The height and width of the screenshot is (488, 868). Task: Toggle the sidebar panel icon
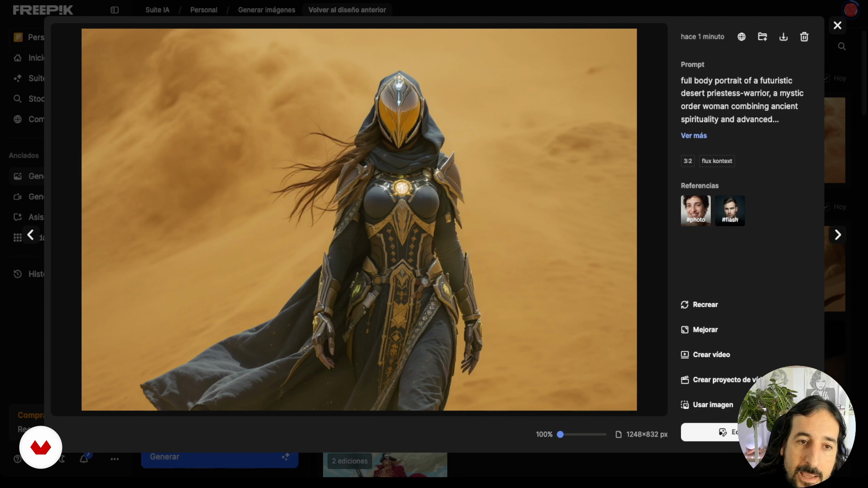coord(115,10)
